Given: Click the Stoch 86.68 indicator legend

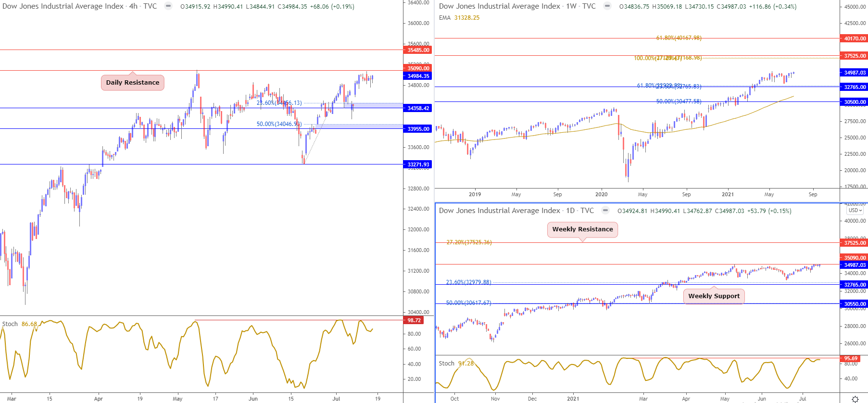Looking at the screenshot, I should 20,324.
